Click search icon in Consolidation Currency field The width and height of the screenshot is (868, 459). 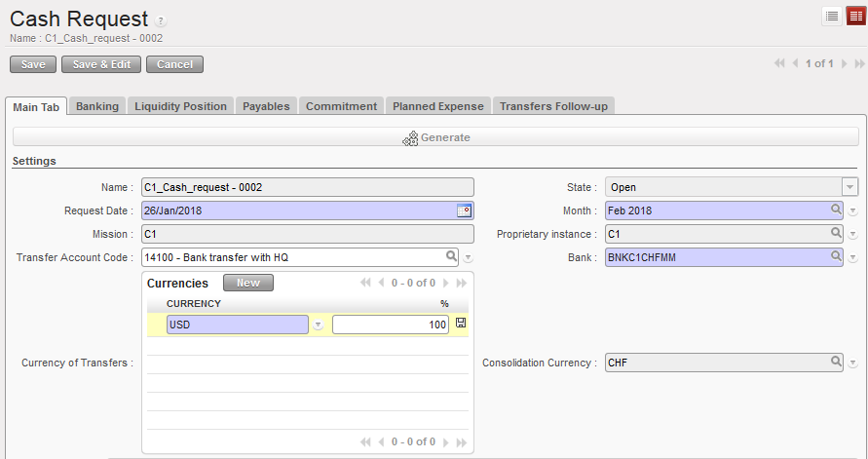(836, 362)
